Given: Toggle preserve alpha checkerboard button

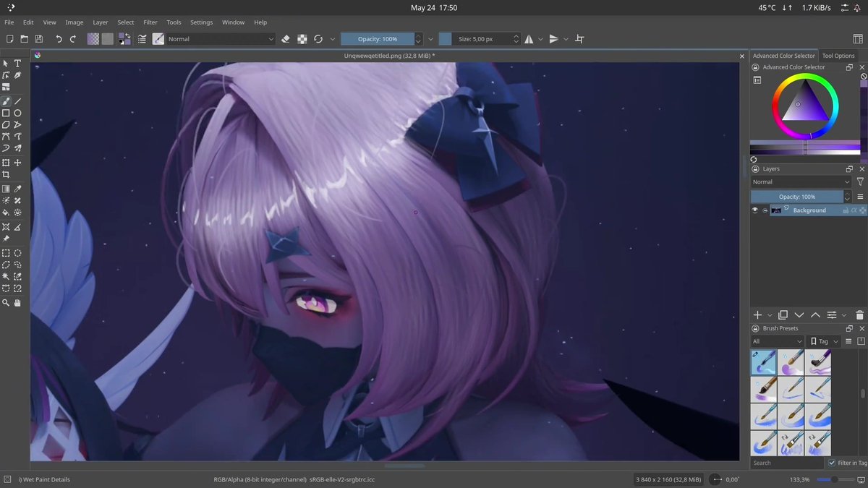Looking at the screenshot, I should point(302,39).
